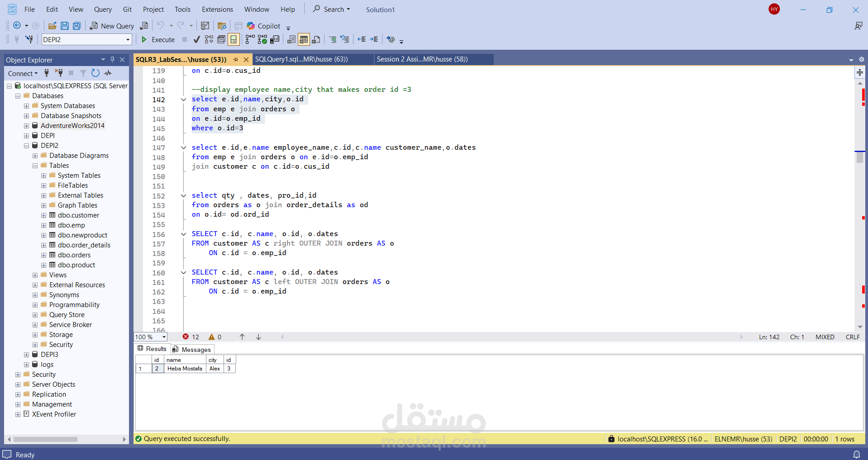The width and height of the screenshot is (868, 460).
Task: Click Display Estimated Execution Plan icon
Action: pyautogui.click(x=209, y=39)
